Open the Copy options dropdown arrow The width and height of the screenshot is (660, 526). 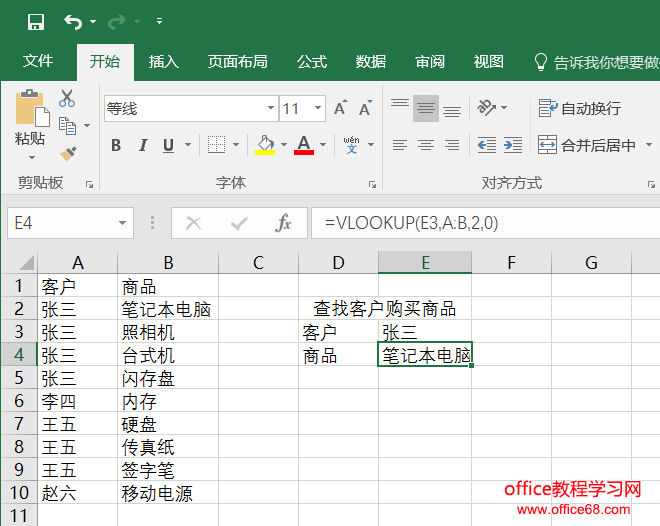coord(87,125)
